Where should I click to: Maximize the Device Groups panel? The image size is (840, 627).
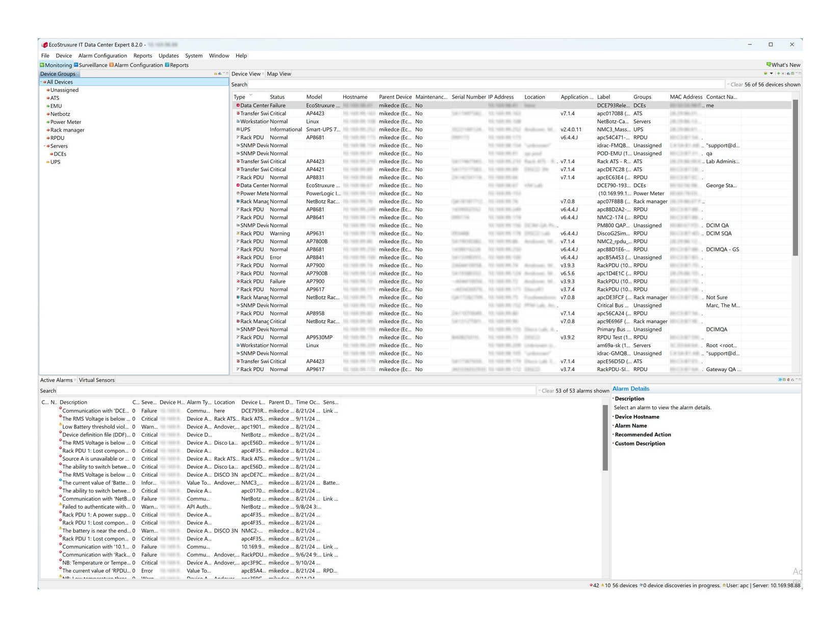[227, 73]
